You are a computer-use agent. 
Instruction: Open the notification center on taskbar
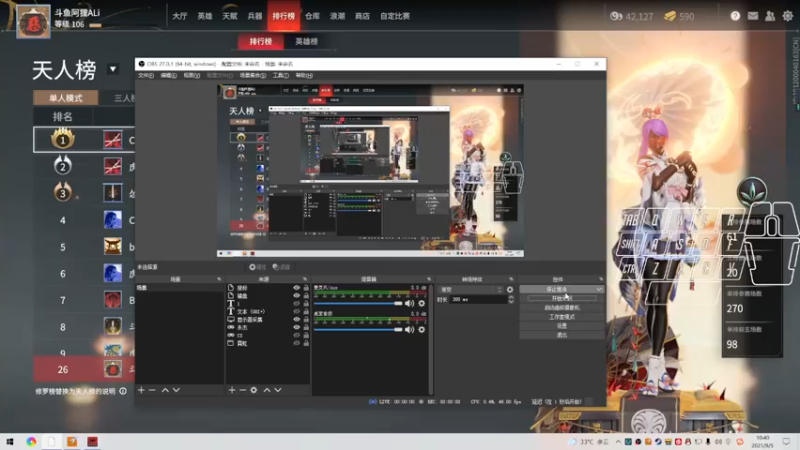(786, 441)
